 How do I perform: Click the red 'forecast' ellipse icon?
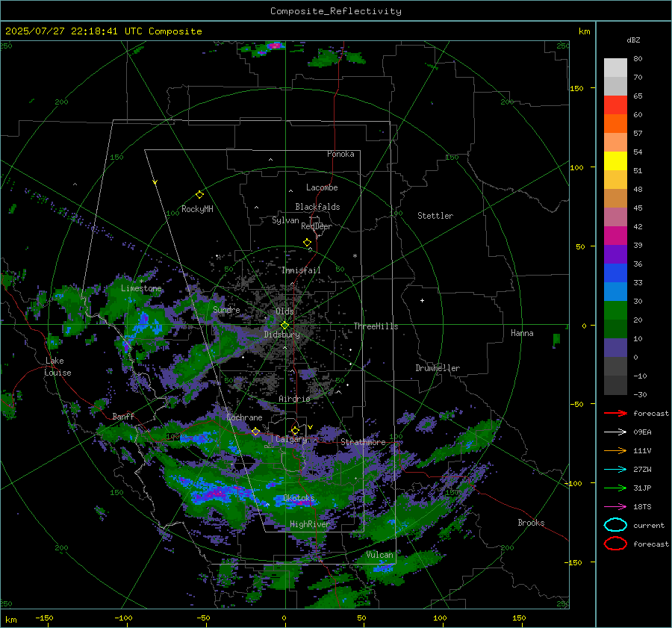pos(615,544)
